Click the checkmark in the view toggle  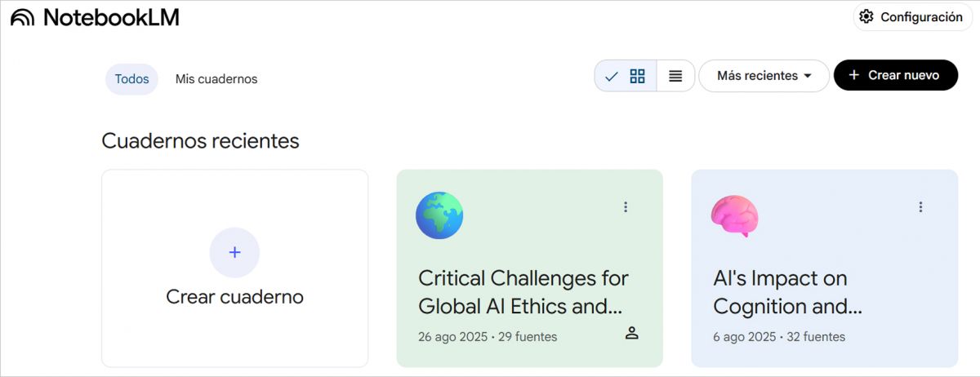[x=611, y=76]
